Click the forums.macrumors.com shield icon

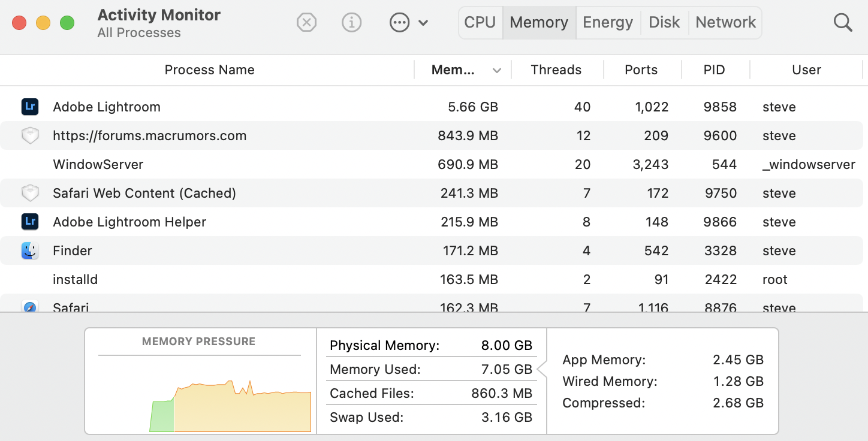[30, 135]
